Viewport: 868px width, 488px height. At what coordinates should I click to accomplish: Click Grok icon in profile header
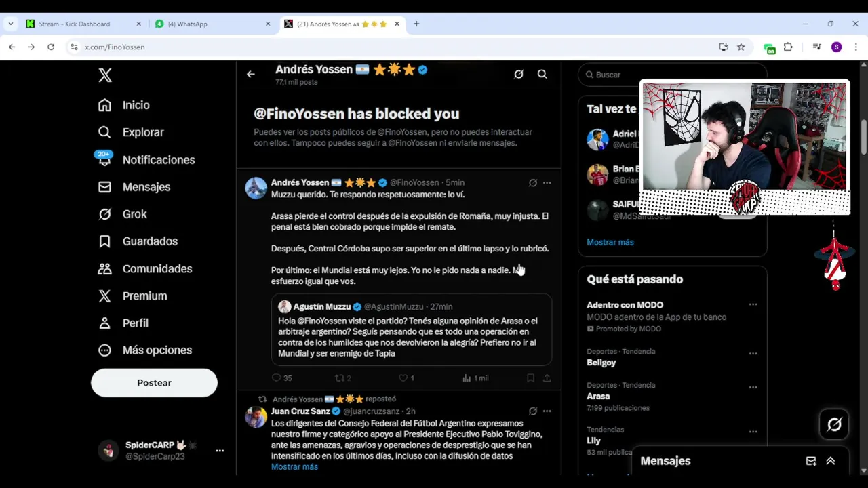(x=519, y=74)
